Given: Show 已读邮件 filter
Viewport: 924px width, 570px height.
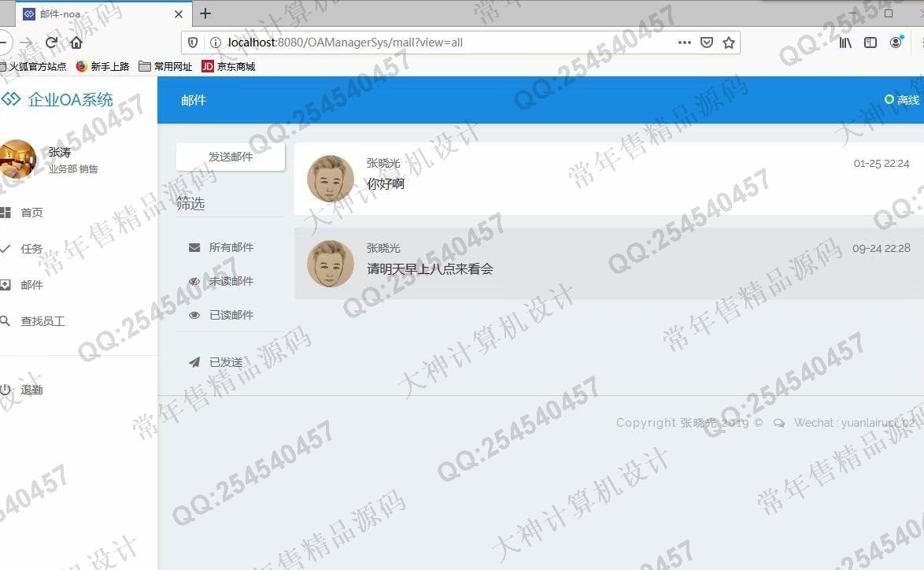Looking at the screenshot, I should (x=231, y=316).
